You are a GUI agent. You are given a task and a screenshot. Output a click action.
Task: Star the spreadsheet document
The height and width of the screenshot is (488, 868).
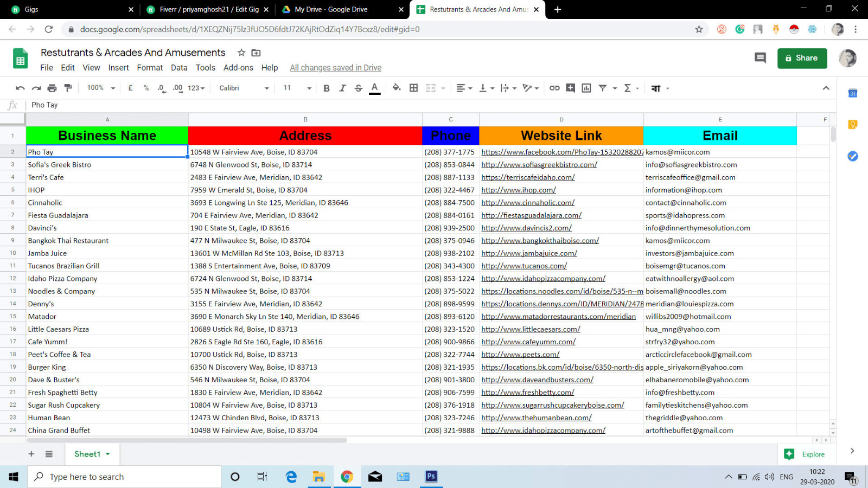pos(241,53)
